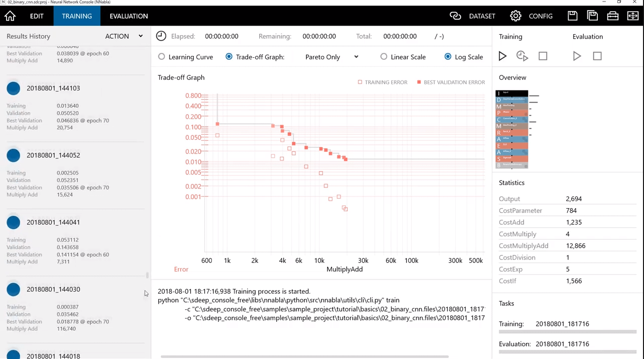Image resolution: width=644 pixels, height=359 pixels.
Task: Click the Home icon
Action: click(x=10, y=16)
